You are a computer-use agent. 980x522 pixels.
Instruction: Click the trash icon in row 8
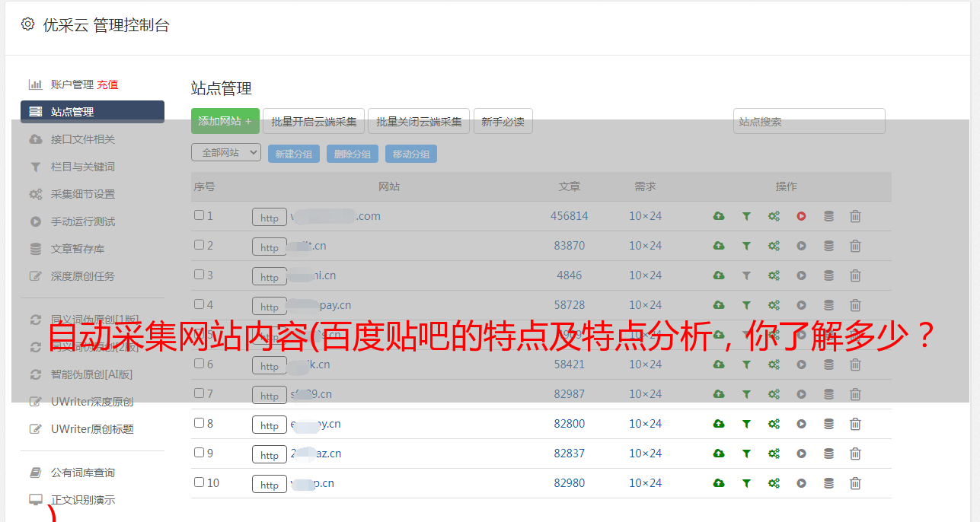click(855, 424)
